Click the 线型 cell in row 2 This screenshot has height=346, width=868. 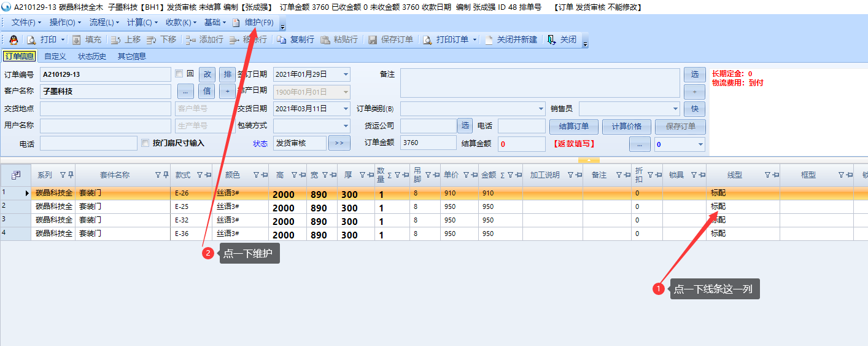tap(743, 206)
